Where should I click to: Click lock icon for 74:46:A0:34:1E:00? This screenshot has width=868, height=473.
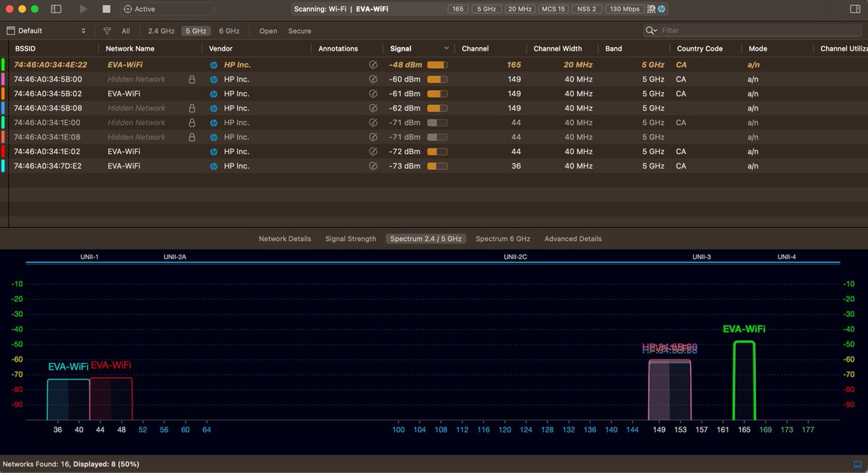(192, 123)
